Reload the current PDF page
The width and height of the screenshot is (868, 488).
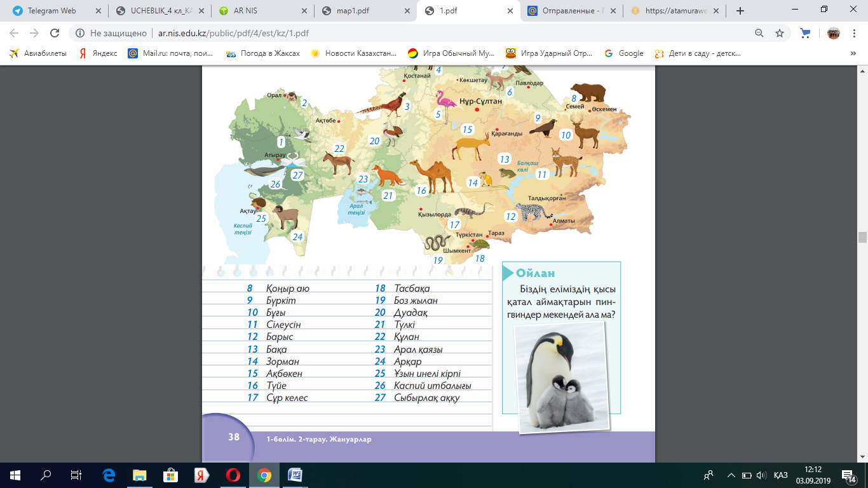tap(55, 33)
